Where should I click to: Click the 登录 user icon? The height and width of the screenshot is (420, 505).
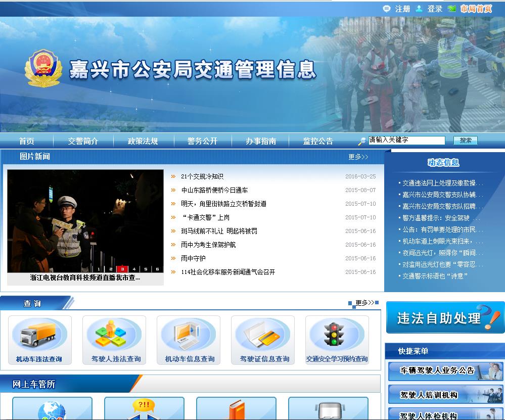[419, 9]
